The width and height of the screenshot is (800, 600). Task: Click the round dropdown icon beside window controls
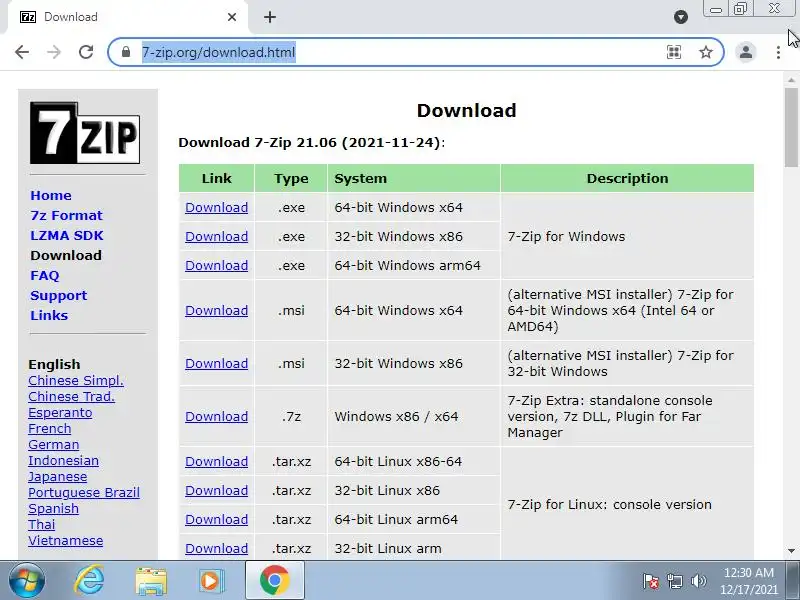681,17
